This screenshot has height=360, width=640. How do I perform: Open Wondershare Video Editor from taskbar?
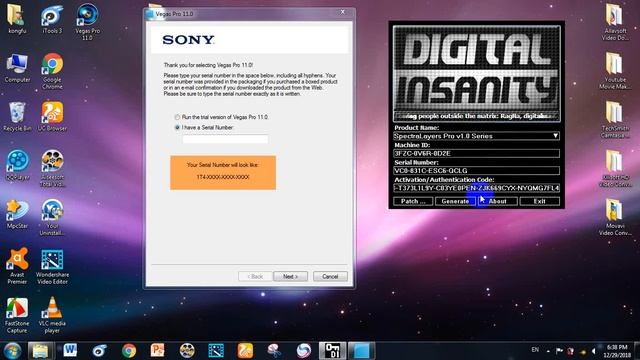216,351
